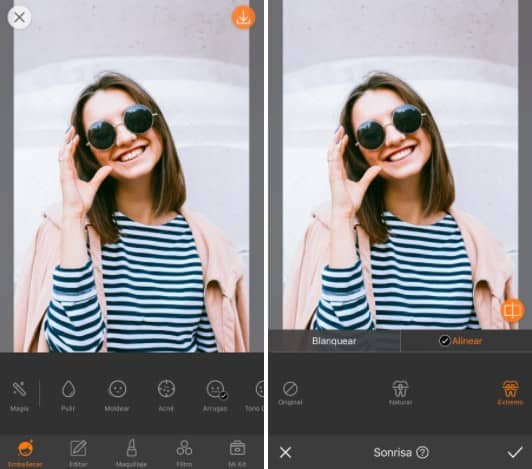Switch to the Embellecer tab
Image resolution: width=532 pixels, height=469 pixels.
point(25,453)
